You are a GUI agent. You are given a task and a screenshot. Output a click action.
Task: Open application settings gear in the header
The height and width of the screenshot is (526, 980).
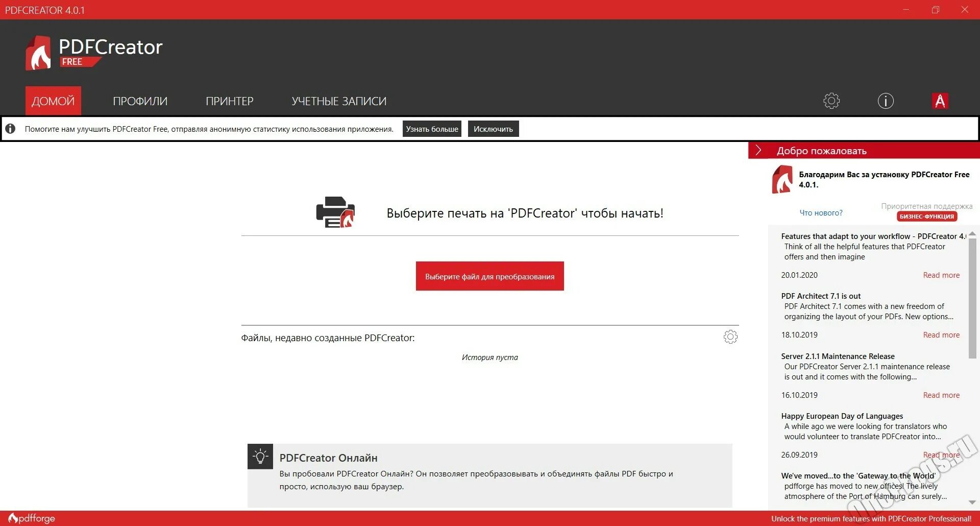point(831,101)
